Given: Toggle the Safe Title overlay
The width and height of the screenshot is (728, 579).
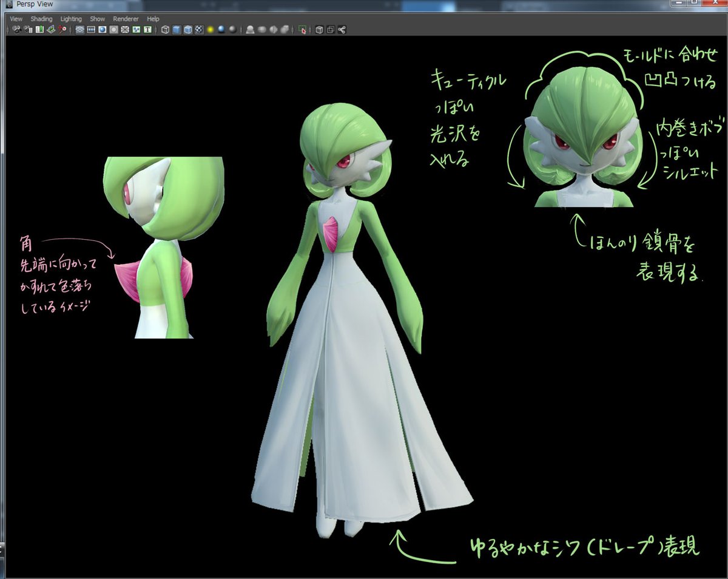Looking at the screenshot, I should [x=147, y=29].
